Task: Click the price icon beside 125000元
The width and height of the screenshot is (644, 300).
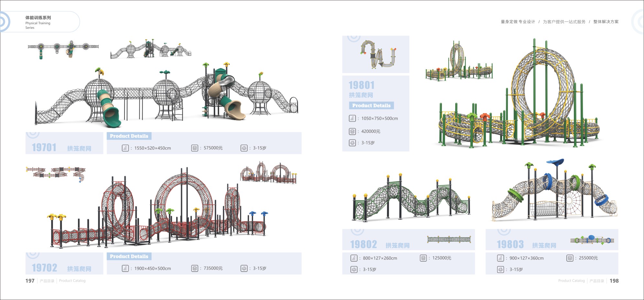Action: 423,258
